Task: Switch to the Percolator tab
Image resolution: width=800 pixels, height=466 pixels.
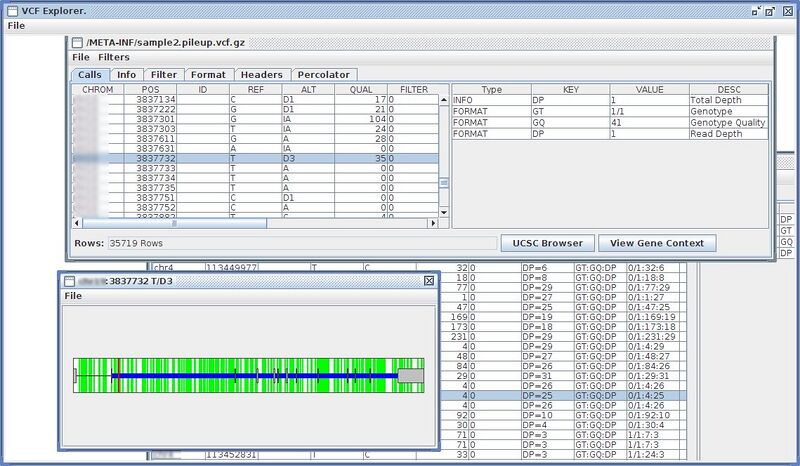Action: click(326, 74)
